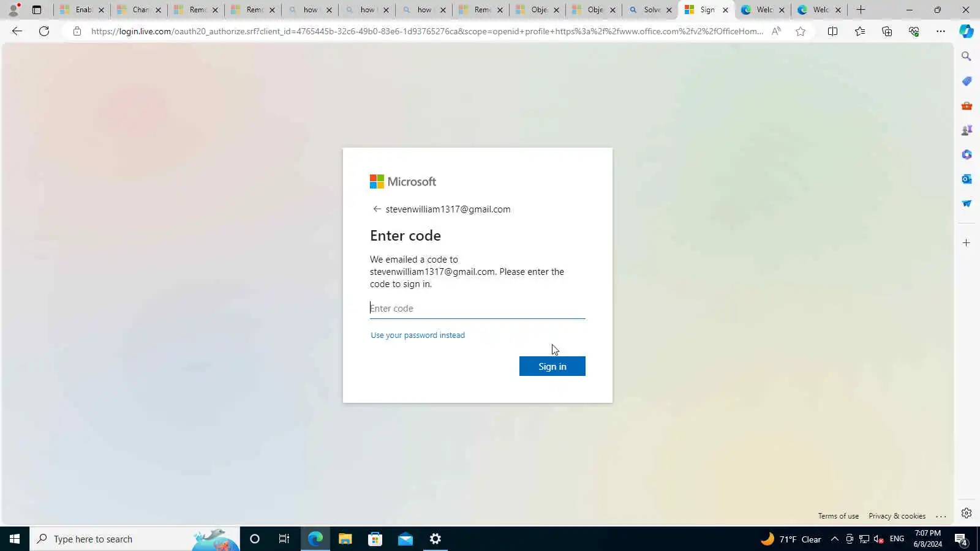
Task: Open sidebar Search
Action: tap(967, 56)
